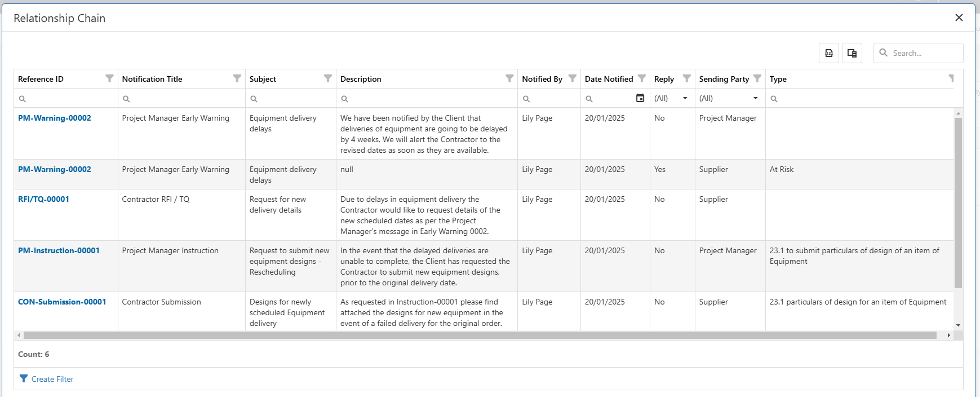The width and height of the screenshot is (980, 397).
Task: Sort by the Notification Title column header
Action: coord(152,79)
